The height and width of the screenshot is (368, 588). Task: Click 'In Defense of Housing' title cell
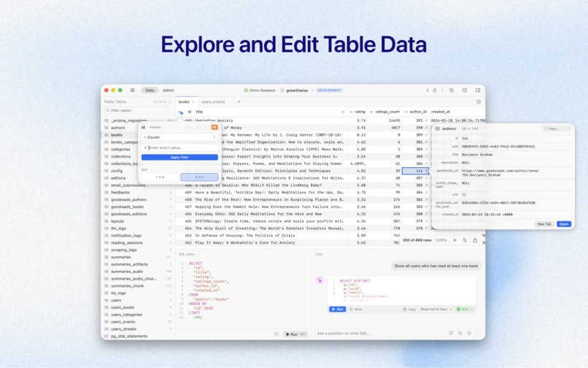pos(245,235)
